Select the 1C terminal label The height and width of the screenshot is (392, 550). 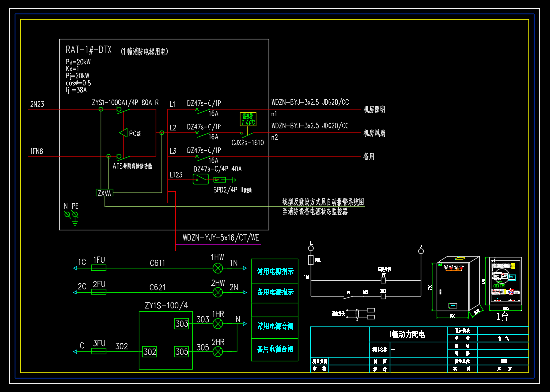click(x=82, y=262)
